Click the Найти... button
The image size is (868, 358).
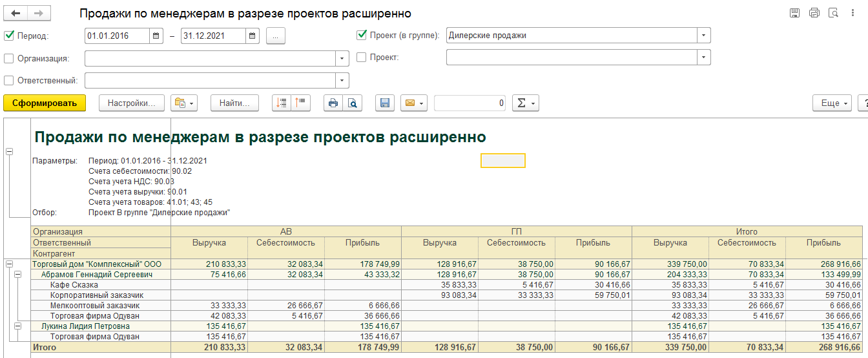tap(234, 103)
